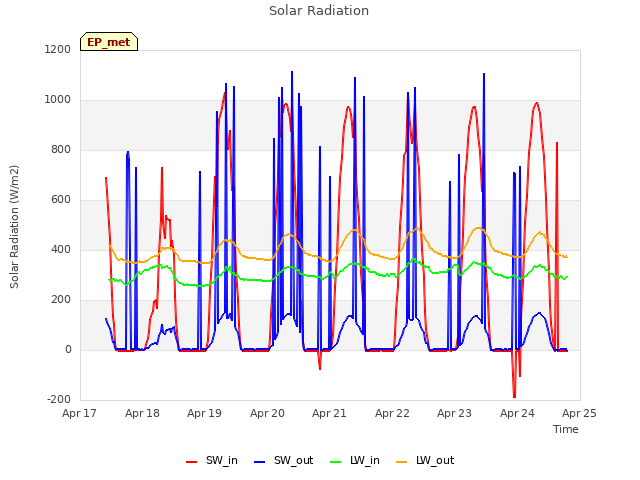640x480 pixels.
Task: Click the Apr 21 x-axis label
Action: coord(329,413)
